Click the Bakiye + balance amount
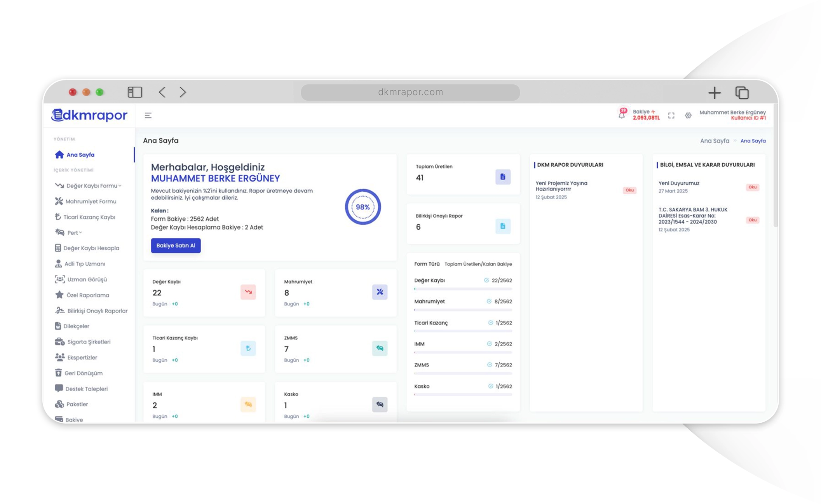Screen dimensions: 821x504 coord(646,115)
